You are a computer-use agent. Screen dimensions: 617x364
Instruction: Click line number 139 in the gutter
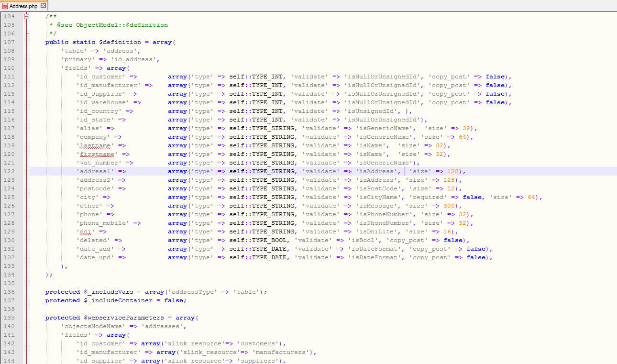point(9,318)
